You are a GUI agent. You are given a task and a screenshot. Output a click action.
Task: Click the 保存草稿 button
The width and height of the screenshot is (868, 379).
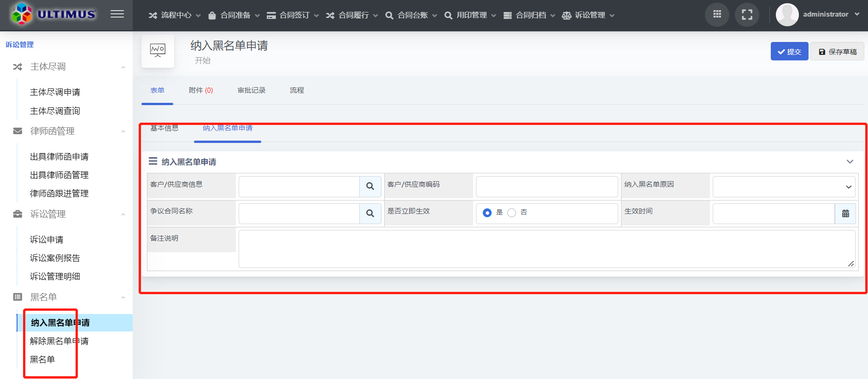837,52
